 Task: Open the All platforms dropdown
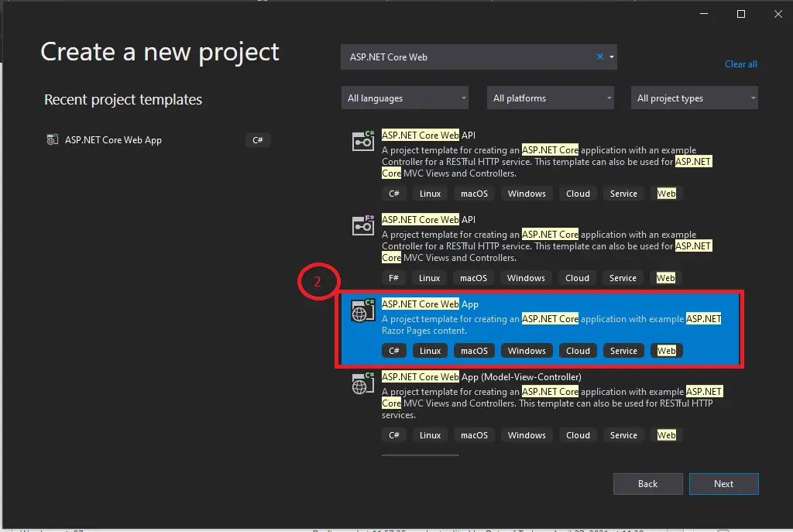pyautogui.click(x=551, y=98)
